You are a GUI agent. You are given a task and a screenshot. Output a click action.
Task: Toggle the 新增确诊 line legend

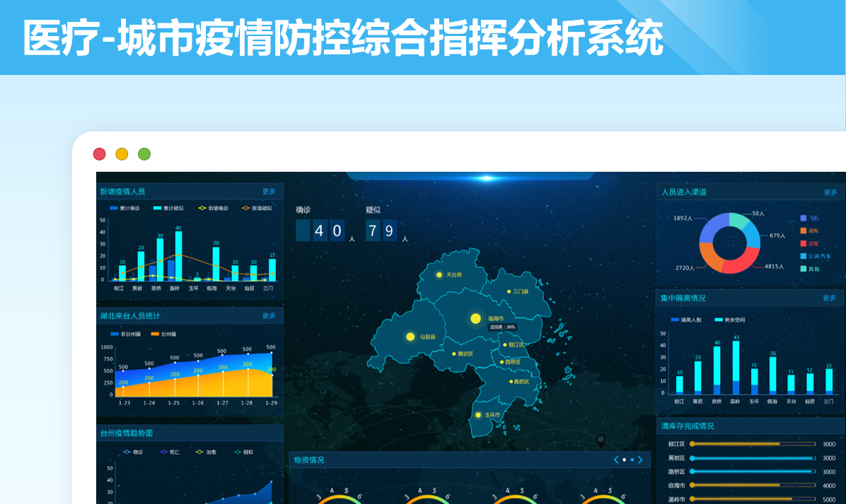[213, 208]
